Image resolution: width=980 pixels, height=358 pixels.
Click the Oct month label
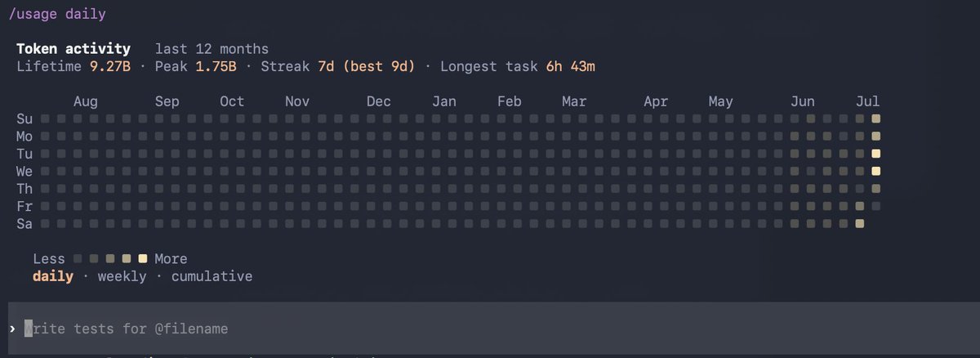232,101
